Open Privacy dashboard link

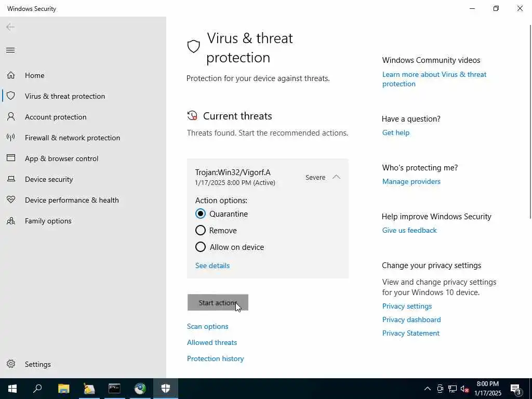coord(411,320)
